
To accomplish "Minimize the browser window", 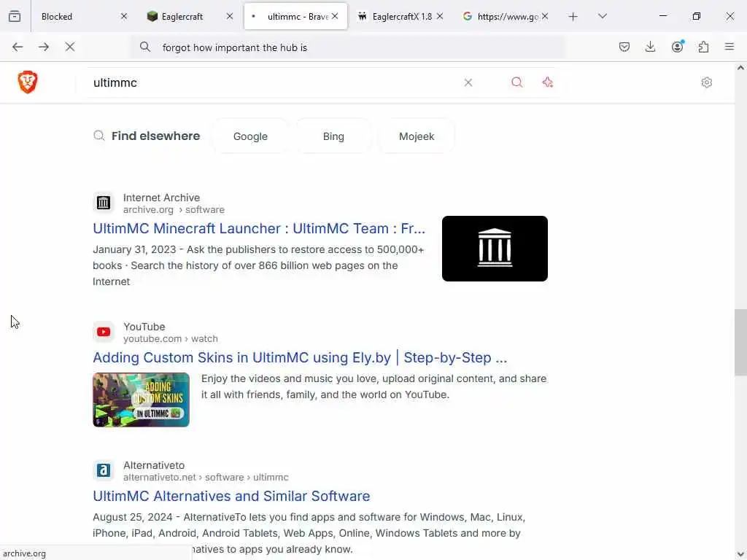I will (x=662, y=16).
